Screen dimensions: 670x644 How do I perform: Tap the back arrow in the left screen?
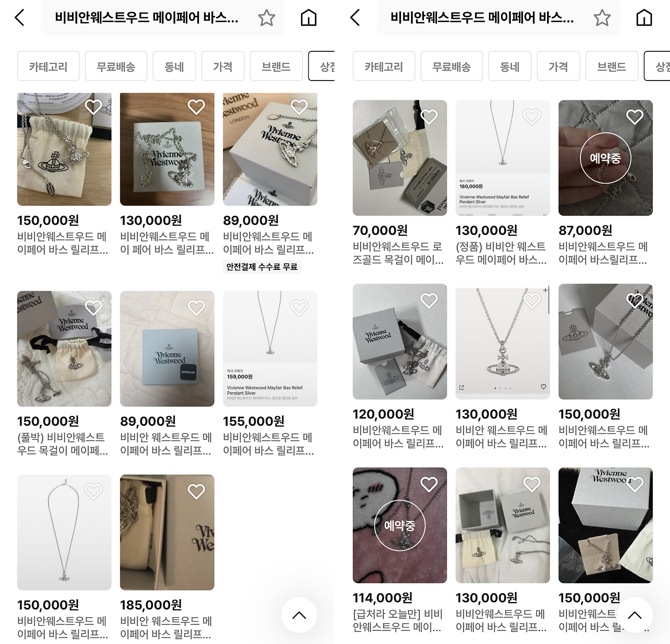tap(19, 17)
